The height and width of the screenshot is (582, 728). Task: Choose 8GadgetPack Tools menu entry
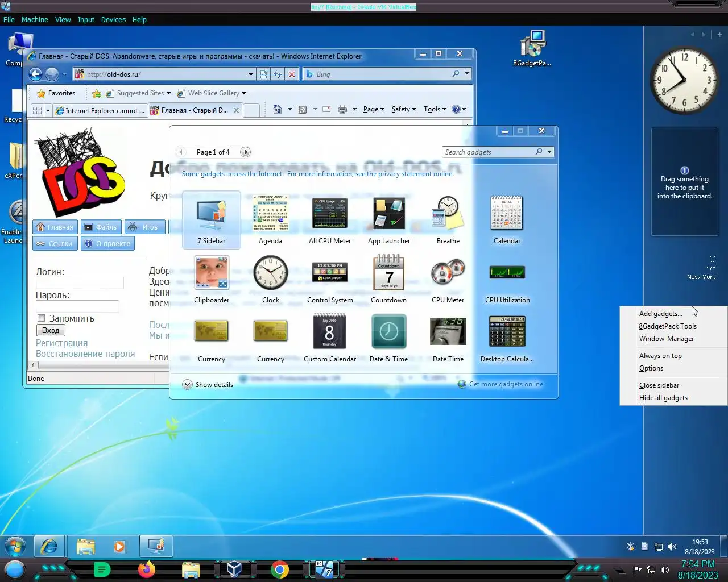[668, 326]
